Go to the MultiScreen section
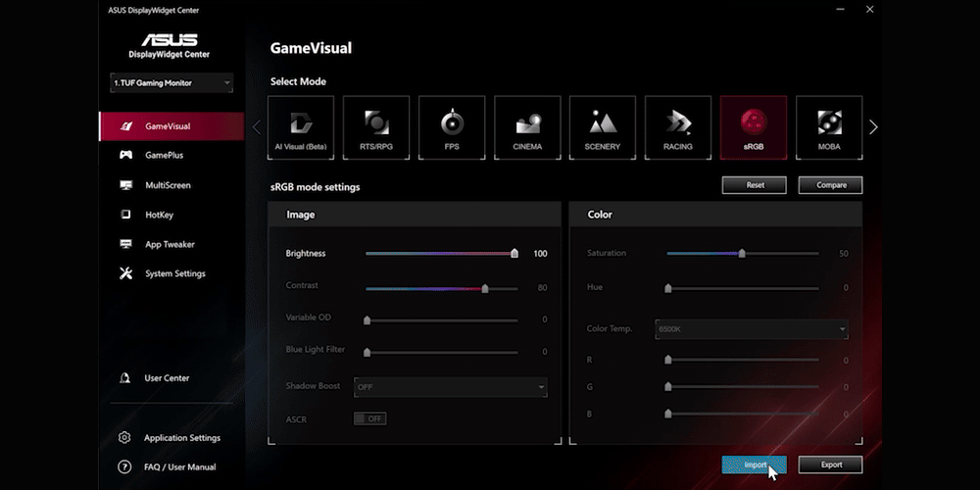Viewport: 980px width, 490px height. (168, 185)
